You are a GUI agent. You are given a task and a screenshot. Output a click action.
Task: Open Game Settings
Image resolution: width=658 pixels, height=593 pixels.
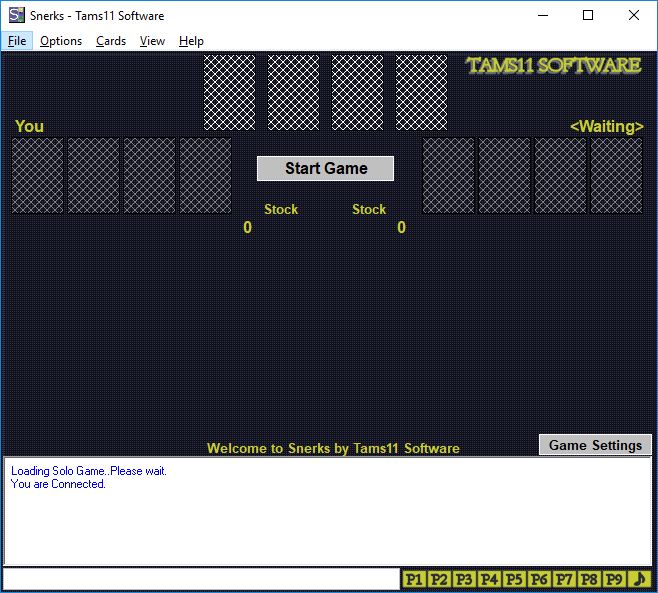pyautogui.click(x=595, y=445)
